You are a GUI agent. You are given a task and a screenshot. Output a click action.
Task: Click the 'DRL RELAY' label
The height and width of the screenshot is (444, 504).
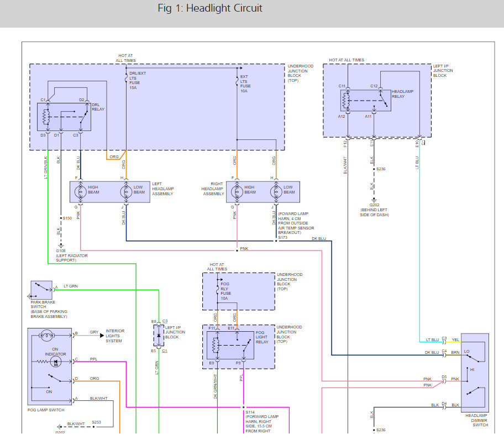(98, 107)
